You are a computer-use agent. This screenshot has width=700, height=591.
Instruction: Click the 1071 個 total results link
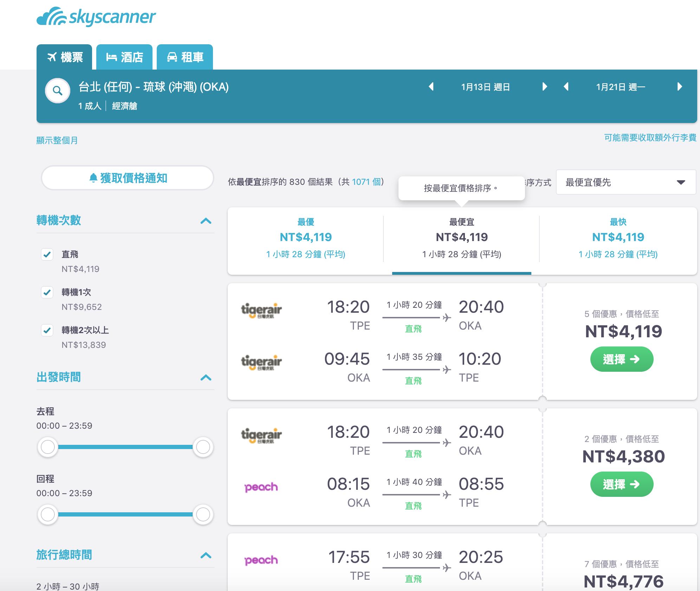tap(366, 182)
